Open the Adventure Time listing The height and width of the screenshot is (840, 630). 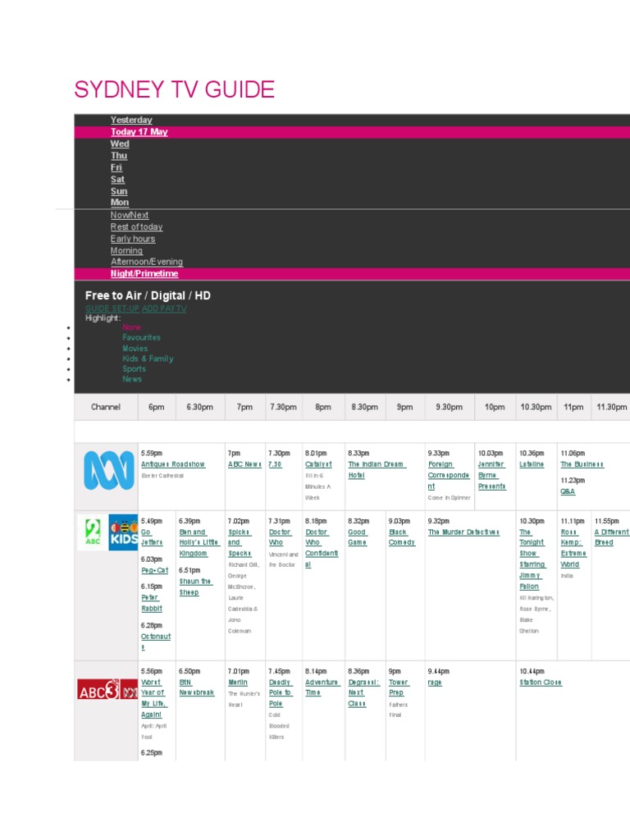322,687
